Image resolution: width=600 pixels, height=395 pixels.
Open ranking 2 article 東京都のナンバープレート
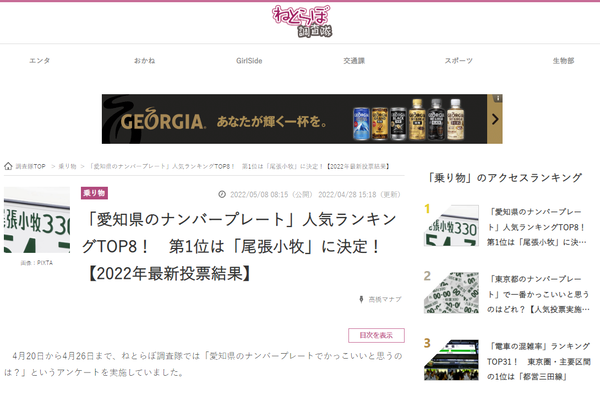[x=538, y=294]
